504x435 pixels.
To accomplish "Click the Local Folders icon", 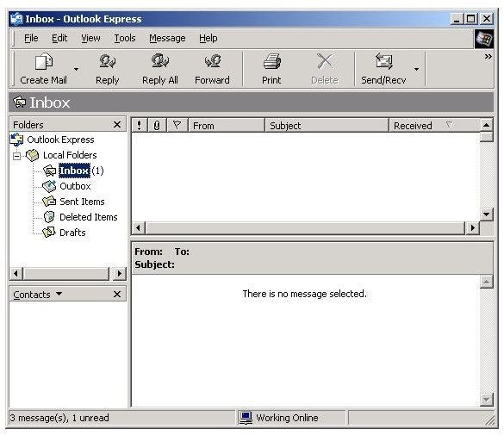I will (x=33, y=155).
